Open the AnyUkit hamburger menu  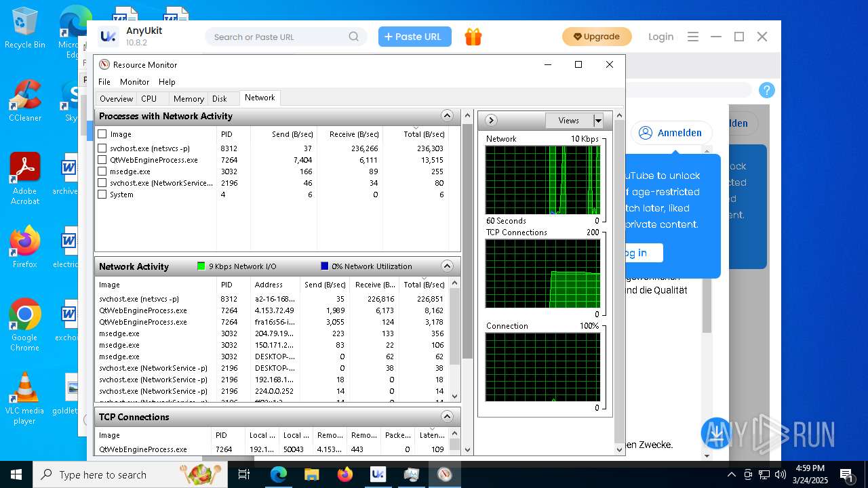[x=692, y=37]
